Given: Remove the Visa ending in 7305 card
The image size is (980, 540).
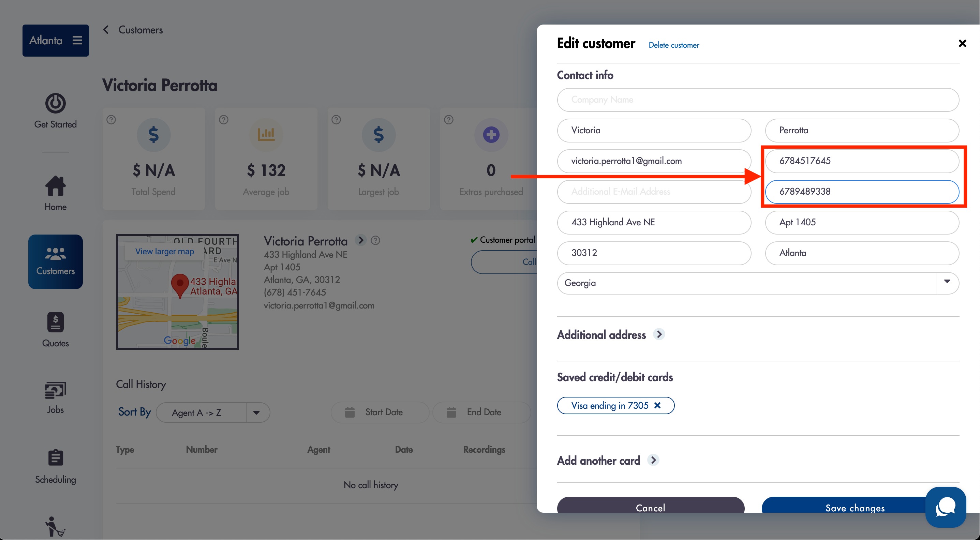Looking at the screenshot, I should tap(657, 405).
